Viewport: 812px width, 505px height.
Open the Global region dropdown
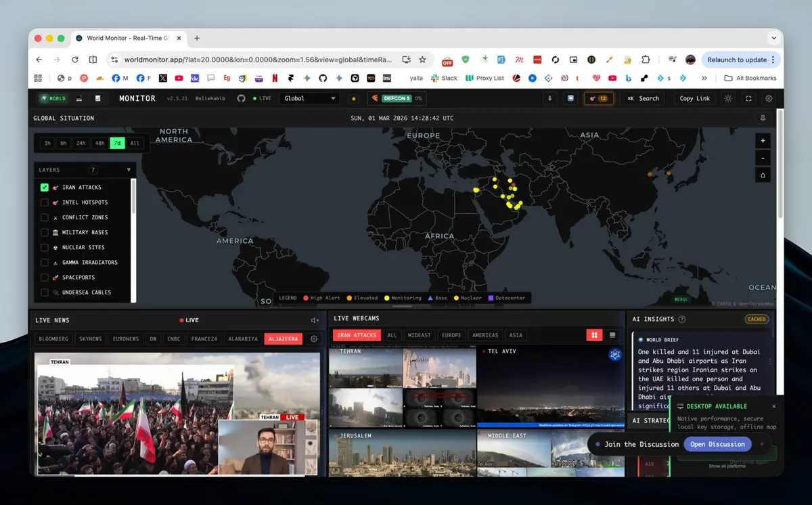pyautogui.click(x=310, y=99)
